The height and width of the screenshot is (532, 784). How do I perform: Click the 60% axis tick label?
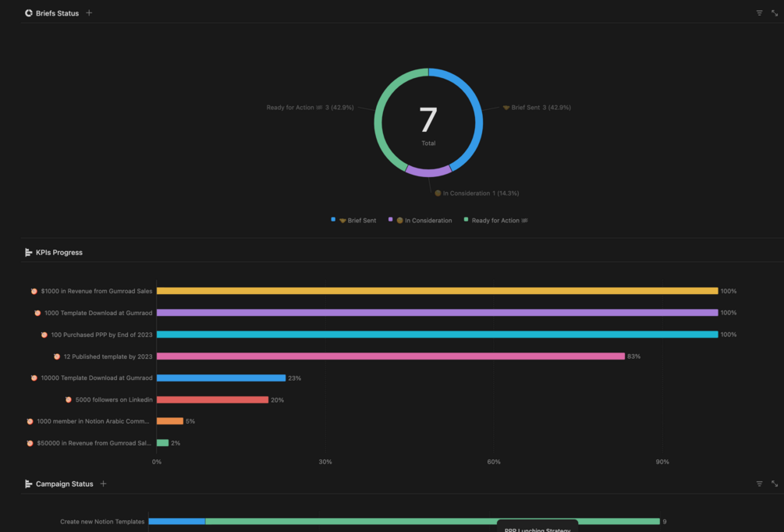494,462
